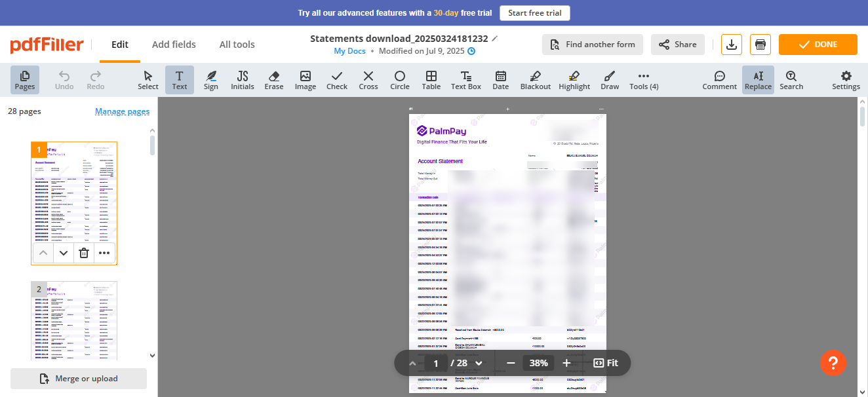Delete page 1 using trash icon
This screenshot has height=397, width=868.
84,253
